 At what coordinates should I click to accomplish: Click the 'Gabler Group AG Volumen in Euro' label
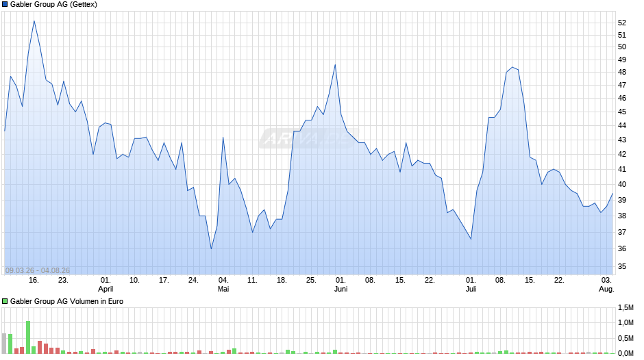66,301
